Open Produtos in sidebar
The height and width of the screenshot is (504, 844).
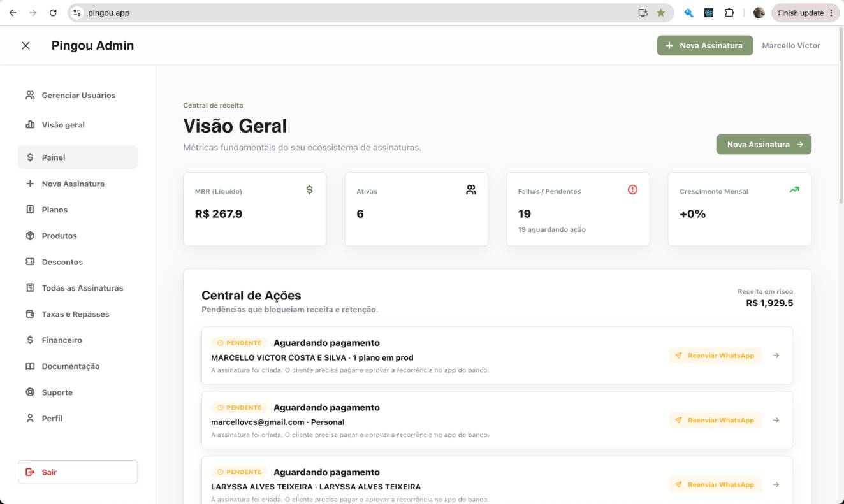(78, 236)
